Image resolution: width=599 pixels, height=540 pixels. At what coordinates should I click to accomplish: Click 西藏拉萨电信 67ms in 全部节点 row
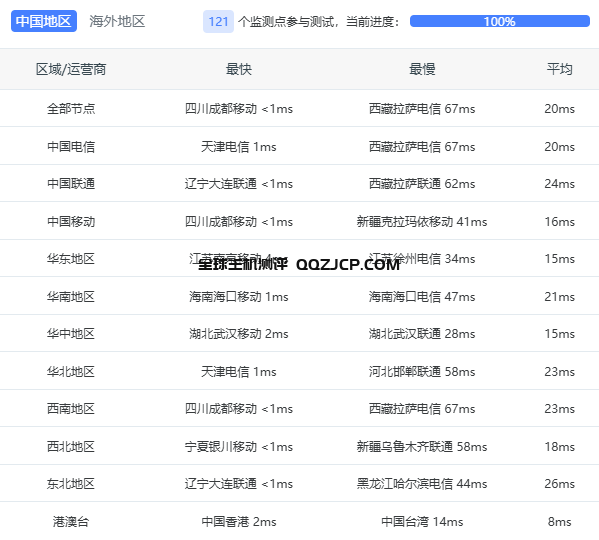tap(422, 109)
